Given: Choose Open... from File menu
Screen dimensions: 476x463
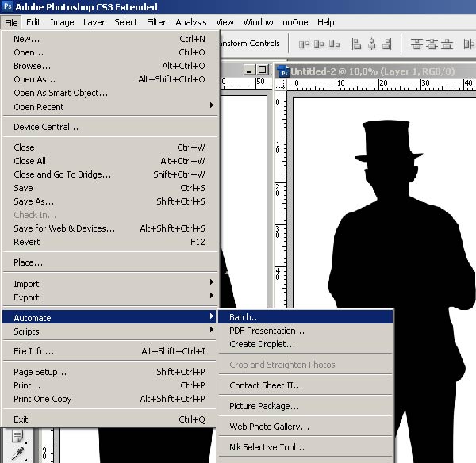Looking at the screenshot, I should tap(110, 52).
